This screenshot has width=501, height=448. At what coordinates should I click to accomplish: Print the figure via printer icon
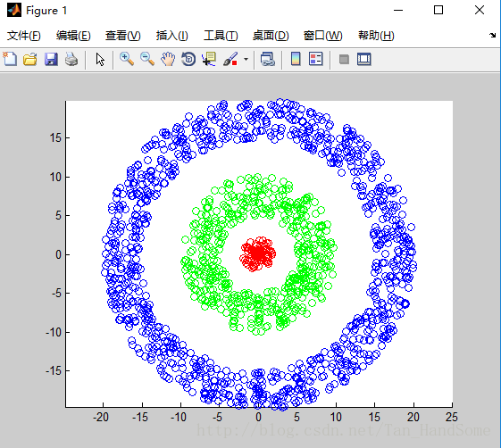[71, 60]
